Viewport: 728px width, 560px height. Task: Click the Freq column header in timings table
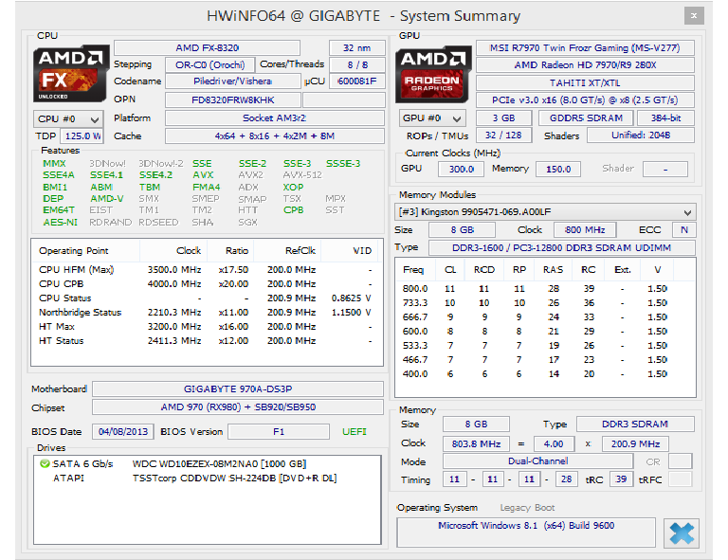point(413,269)
